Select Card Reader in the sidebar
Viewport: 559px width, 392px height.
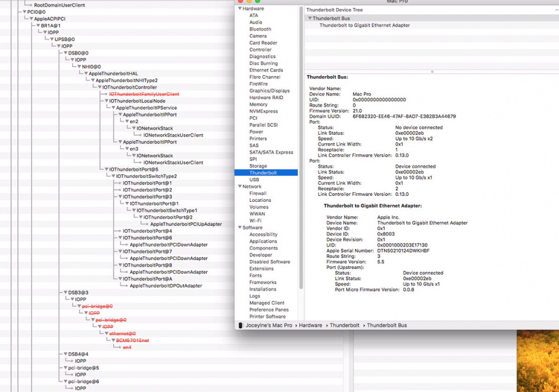263,43
